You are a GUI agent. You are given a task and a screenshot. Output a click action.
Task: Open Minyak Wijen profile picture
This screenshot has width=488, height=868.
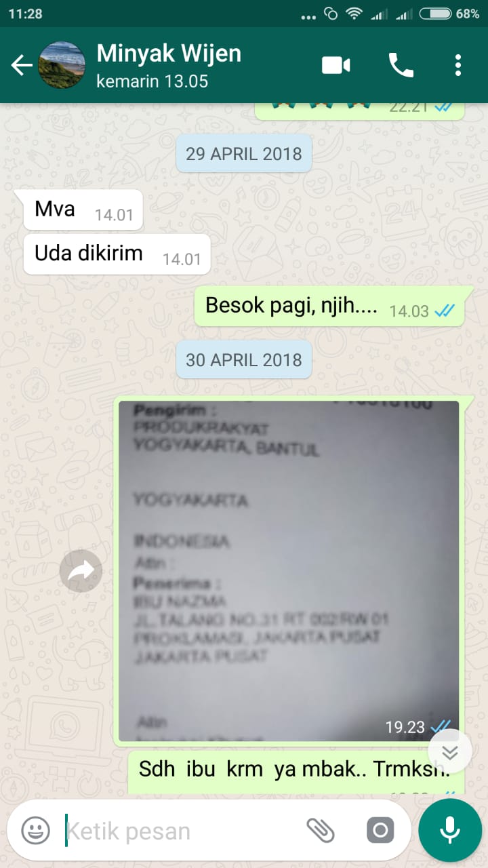(62, 65)
